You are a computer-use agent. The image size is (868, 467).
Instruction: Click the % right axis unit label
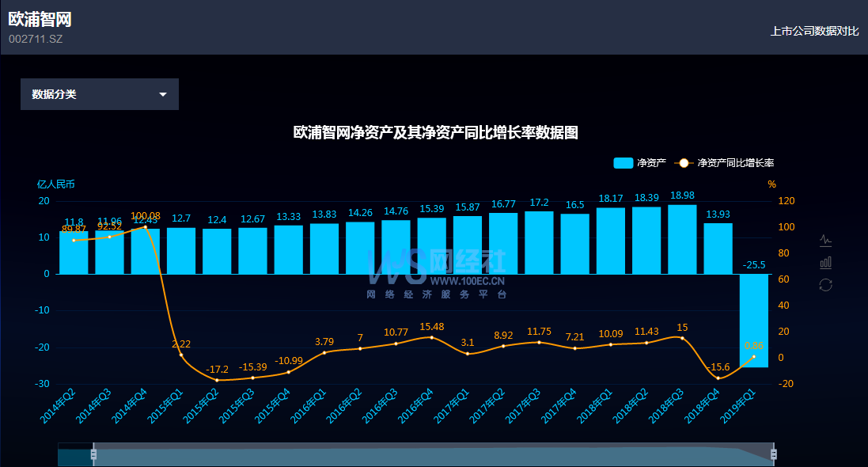click(771, 184)
